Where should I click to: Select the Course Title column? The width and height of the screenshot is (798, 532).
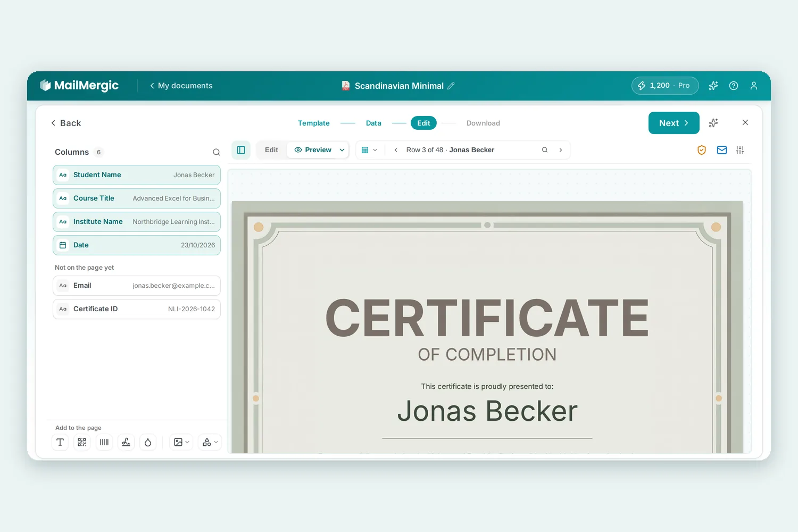coord(137,198)
